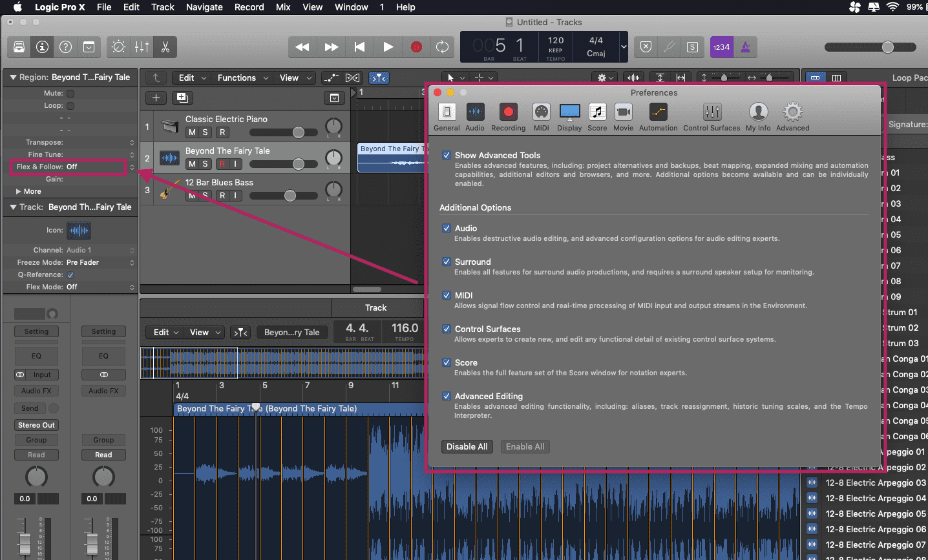Open Control Surfaces preferences pane

point(712,117)
